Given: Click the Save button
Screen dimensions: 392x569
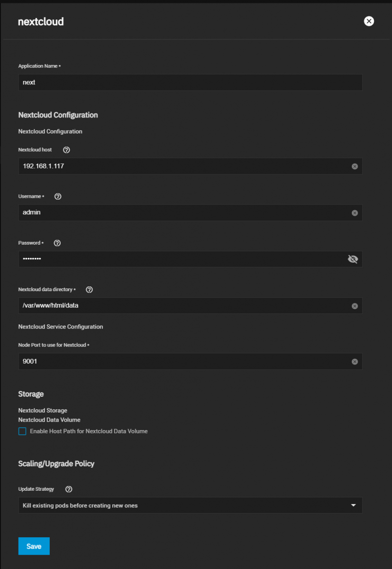Looking at the screenshot, I should 34,546.
